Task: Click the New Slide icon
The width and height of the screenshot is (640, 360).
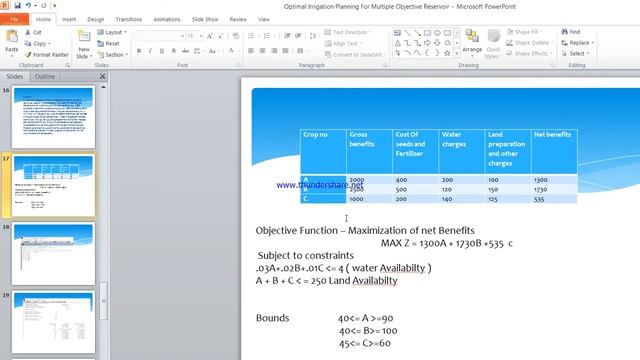Action: pyautogui.click(x=84, y=37)
